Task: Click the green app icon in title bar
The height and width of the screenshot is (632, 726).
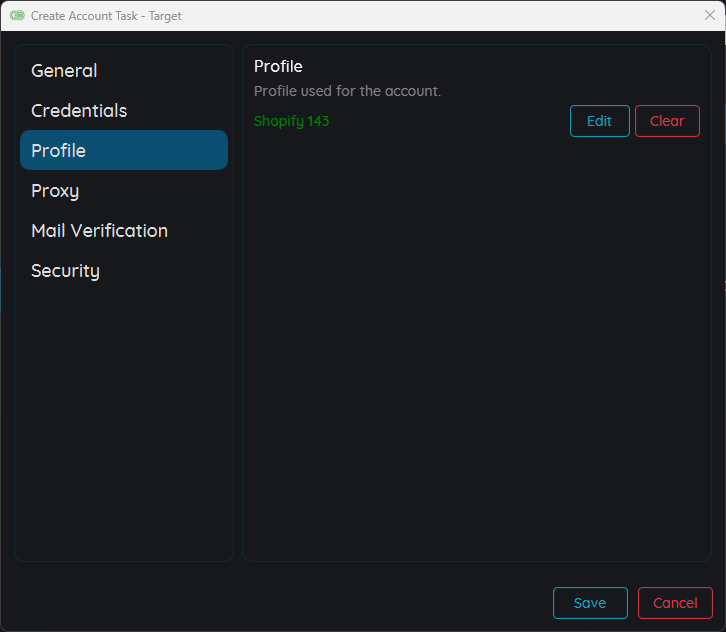Action: (x=17, y=16)
